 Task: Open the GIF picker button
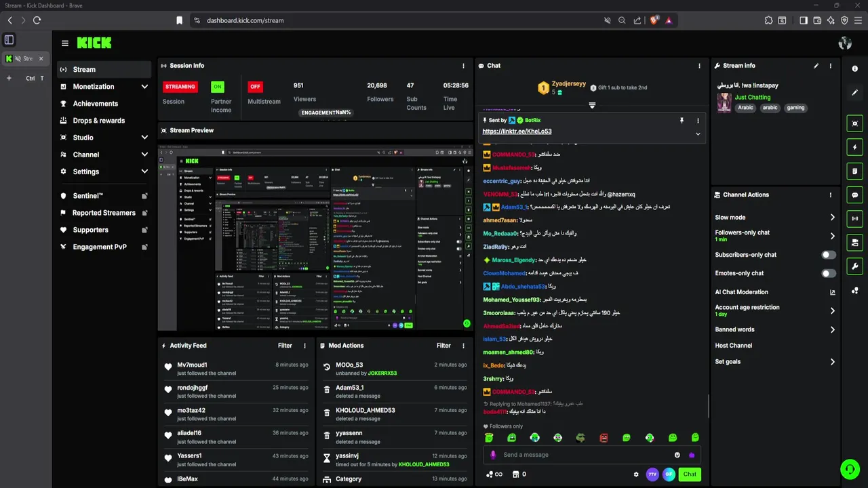(669, 474)
